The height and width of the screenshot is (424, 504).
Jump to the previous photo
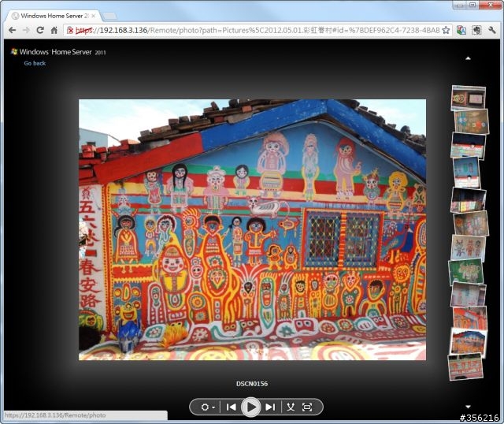pyautogui.click(x=231, y=407)
